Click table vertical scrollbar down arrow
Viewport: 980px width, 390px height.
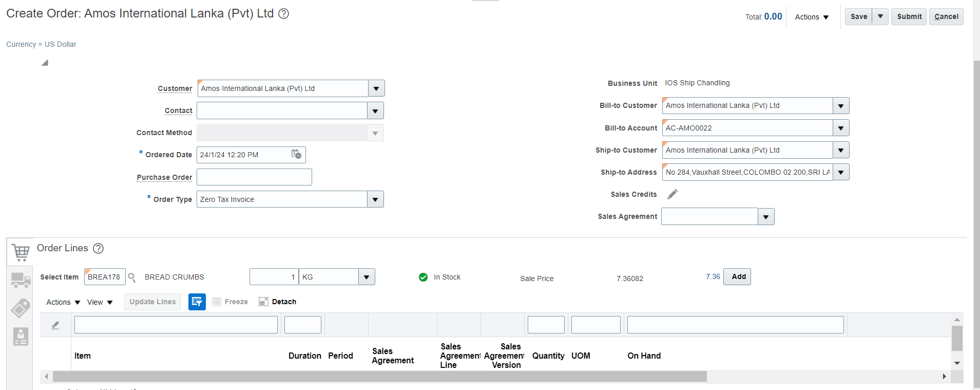coord(957,363)
